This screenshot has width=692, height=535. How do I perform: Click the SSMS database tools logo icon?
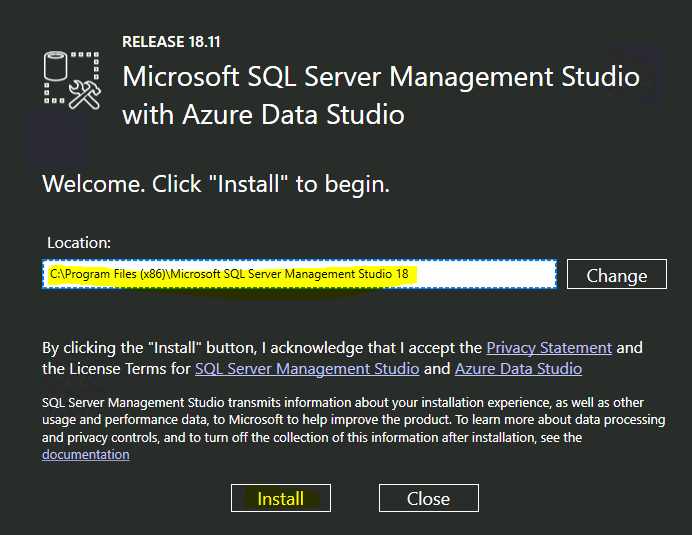[x=72, y=80]
